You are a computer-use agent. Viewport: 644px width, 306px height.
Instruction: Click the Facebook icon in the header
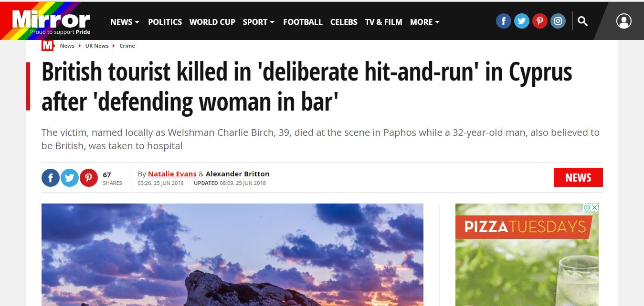point(503,21)
